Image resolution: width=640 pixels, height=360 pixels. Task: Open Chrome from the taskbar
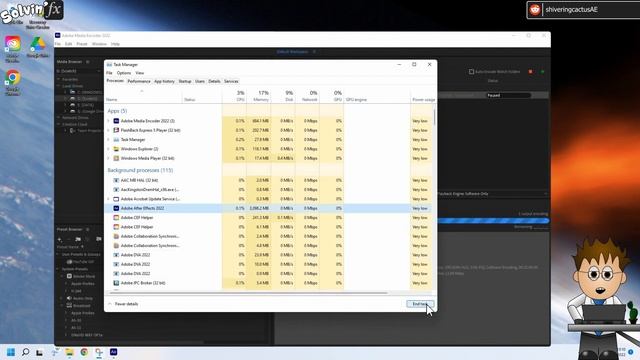pos(84,352)
